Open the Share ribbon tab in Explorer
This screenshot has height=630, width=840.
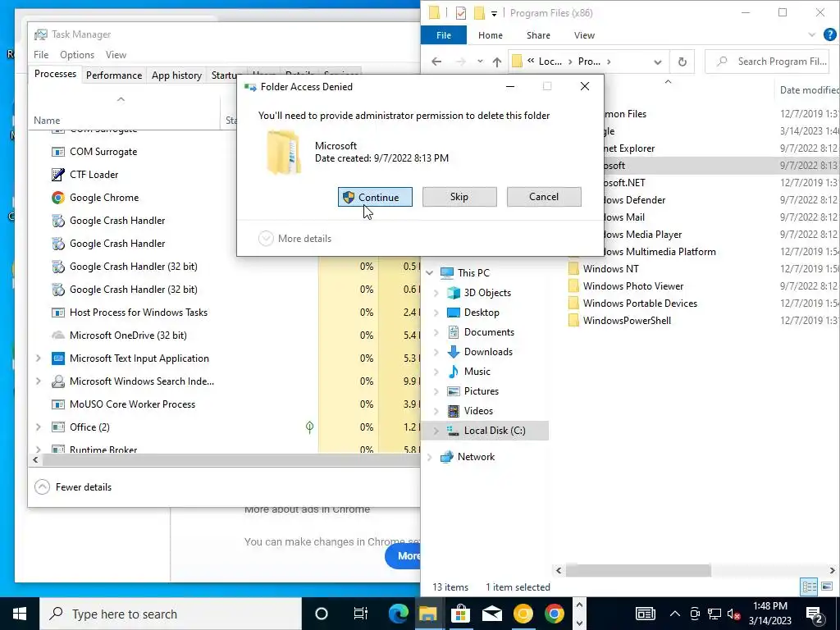tap(538, 35)
